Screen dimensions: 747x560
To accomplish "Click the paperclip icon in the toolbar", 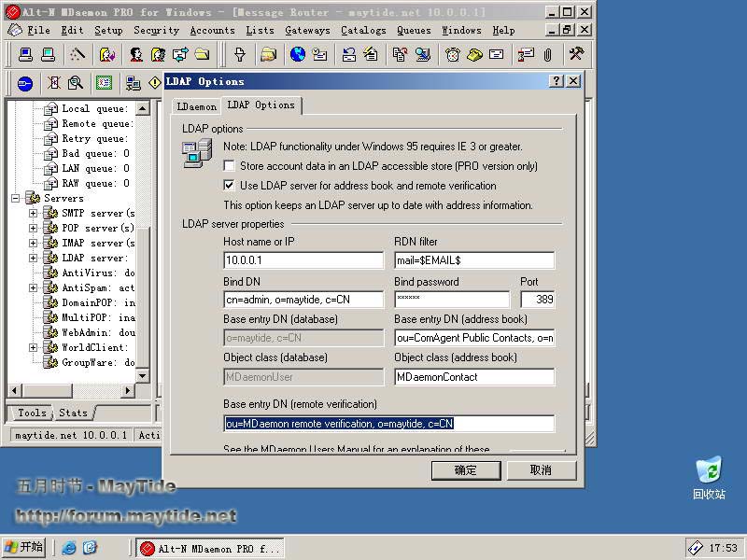I will (549, 55).
